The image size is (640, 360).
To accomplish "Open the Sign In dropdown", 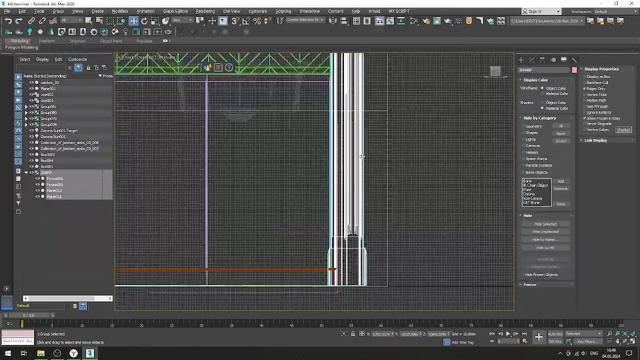I will pyautogui.click(x=542, y=11).
